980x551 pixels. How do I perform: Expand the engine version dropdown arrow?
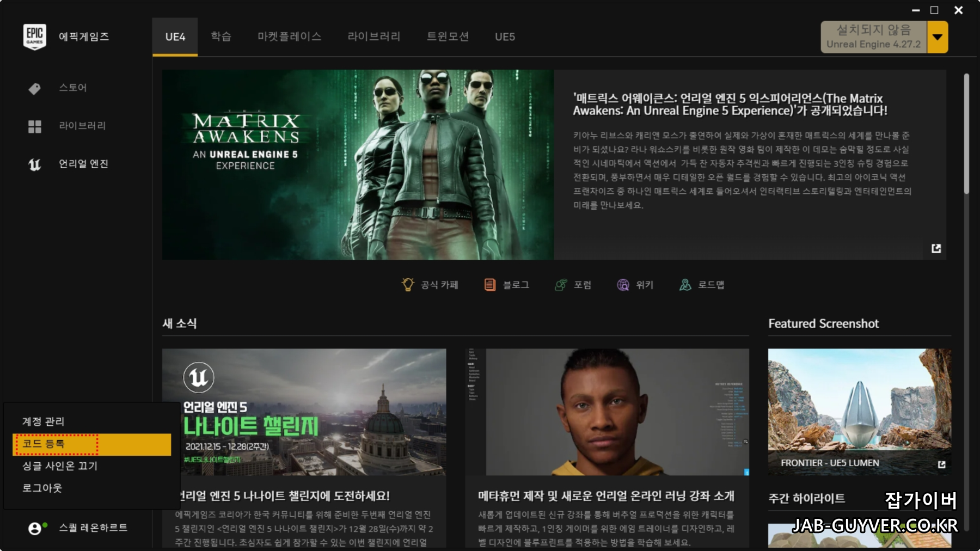tap(938, 37)
